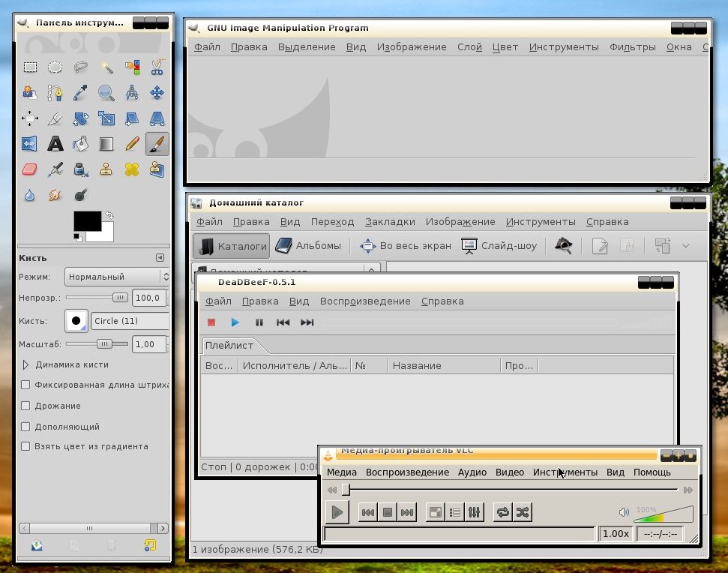Viewport: 728px width, 573px height.
Task: Click the opacity slider in tool options
Action: [97, 298]
